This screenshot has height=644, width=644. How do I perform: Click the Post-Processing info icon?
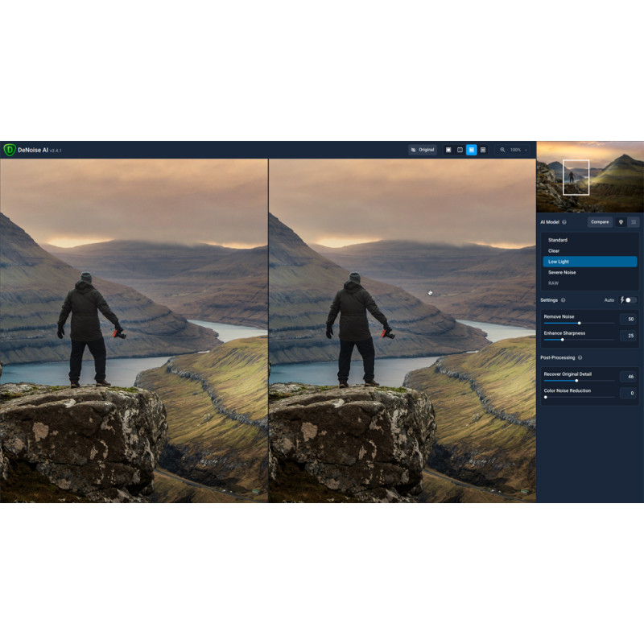click(x=580, y=357)
